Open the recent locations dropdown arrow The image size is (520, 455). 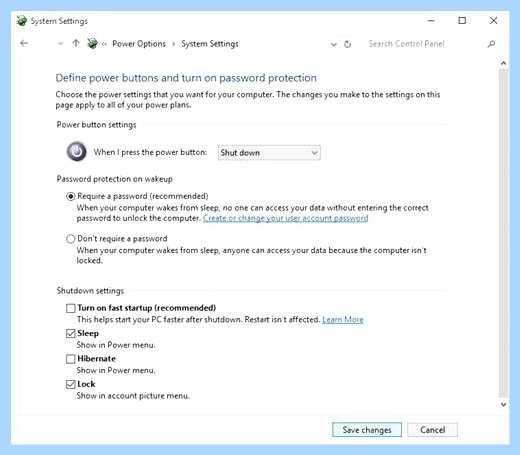point(60,44)
